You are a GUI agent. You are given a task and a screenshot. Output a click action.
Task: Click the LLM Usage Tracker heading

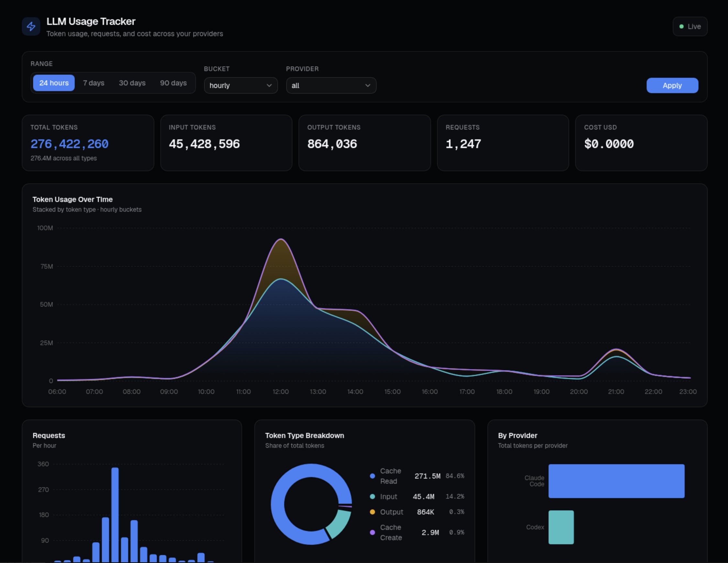pos(91,21)
